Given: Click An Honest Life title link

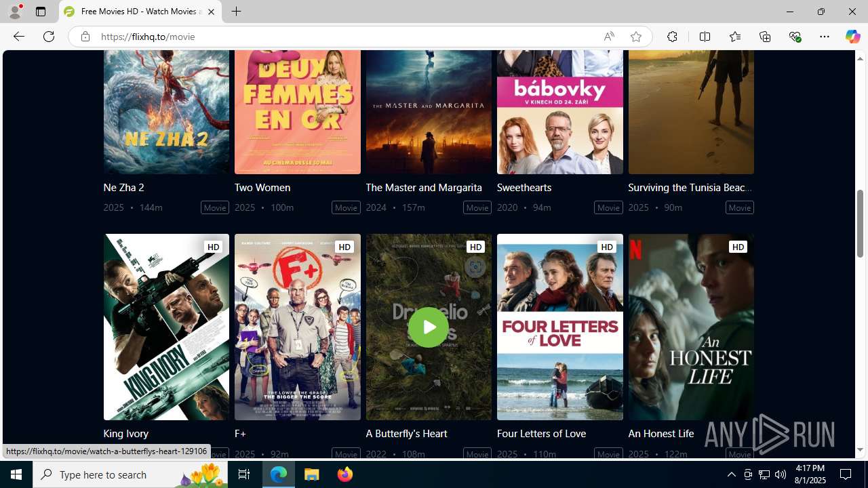Looking at the screenshot, I should tap(660, 433).
